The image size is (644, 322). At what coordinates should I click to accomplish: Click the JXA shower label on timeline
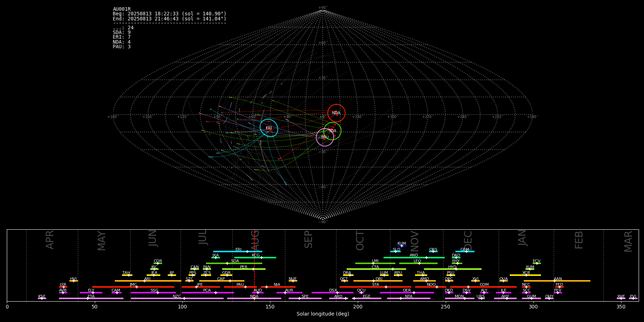(x=215, y=255)
